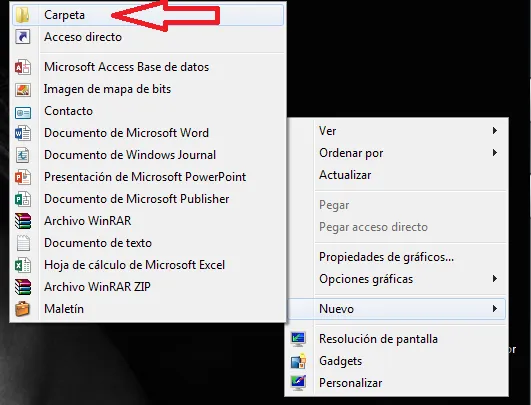
Task: Select Microsoft Access Base de datos
Action: 148,67
